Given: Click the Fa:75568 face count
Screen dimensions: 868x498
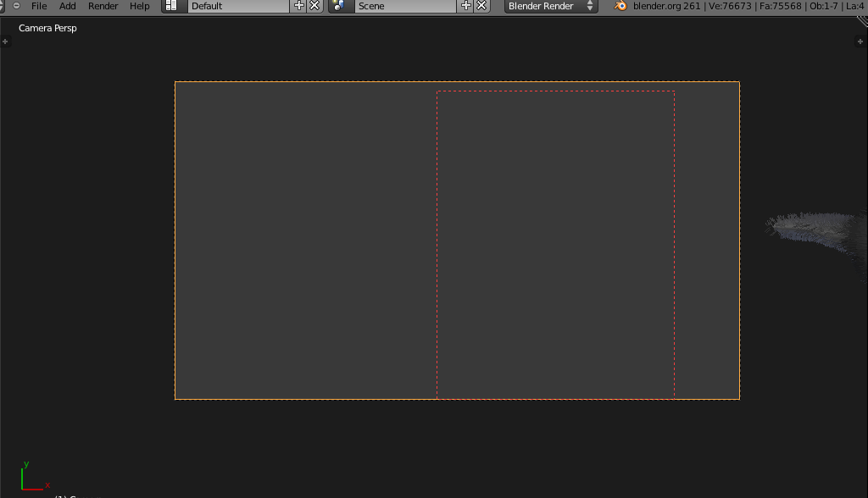Looking at the screenshot, I should pos(781,6).
